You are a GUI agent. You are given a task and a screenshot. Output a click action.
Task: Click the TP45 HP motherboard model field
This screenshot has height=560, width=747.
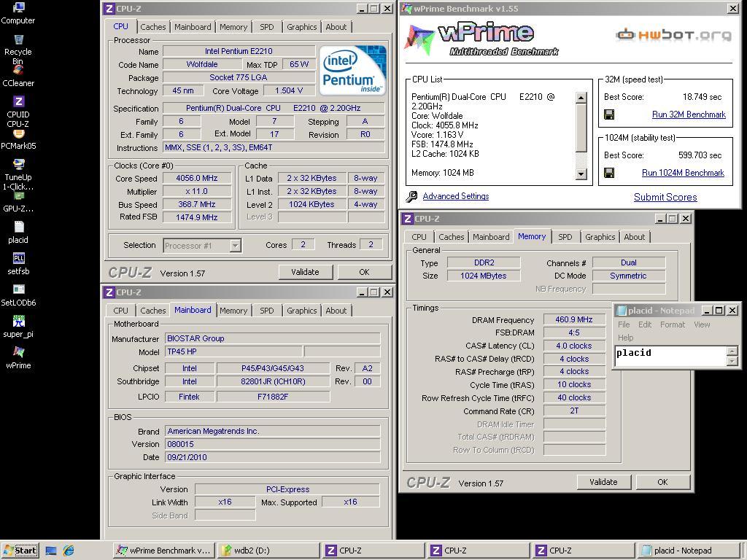click(x=233, y=351)
